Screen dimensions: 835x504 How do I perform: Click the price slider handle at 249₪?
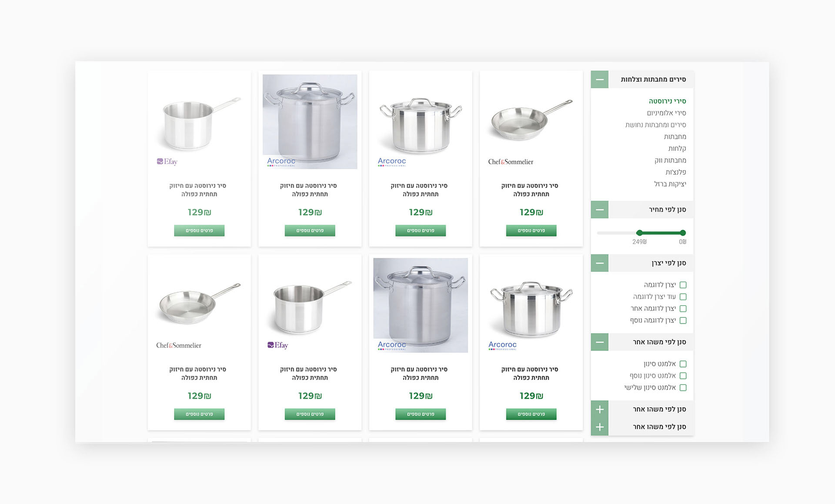(x=639, y=233)
